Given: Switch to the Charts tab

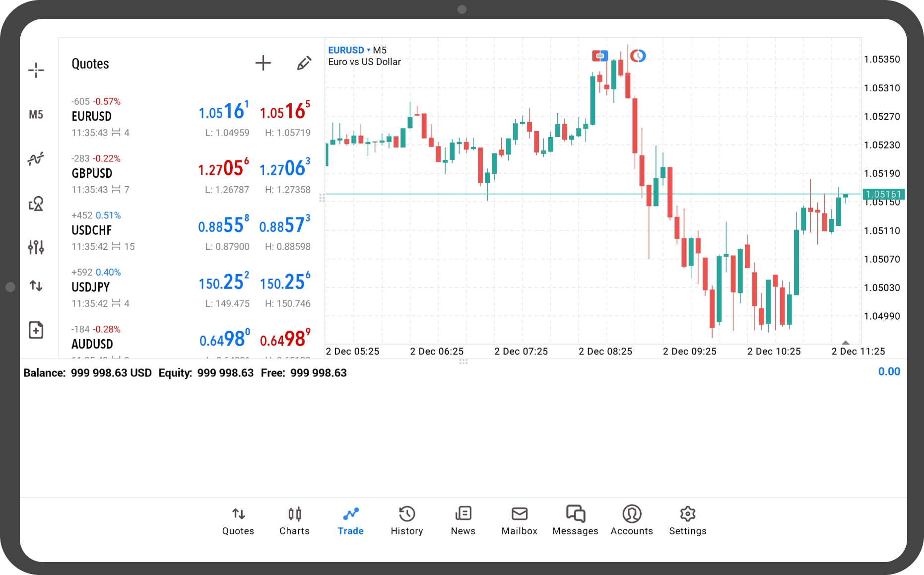Looking at the screenshot, I should click(294, 521).
